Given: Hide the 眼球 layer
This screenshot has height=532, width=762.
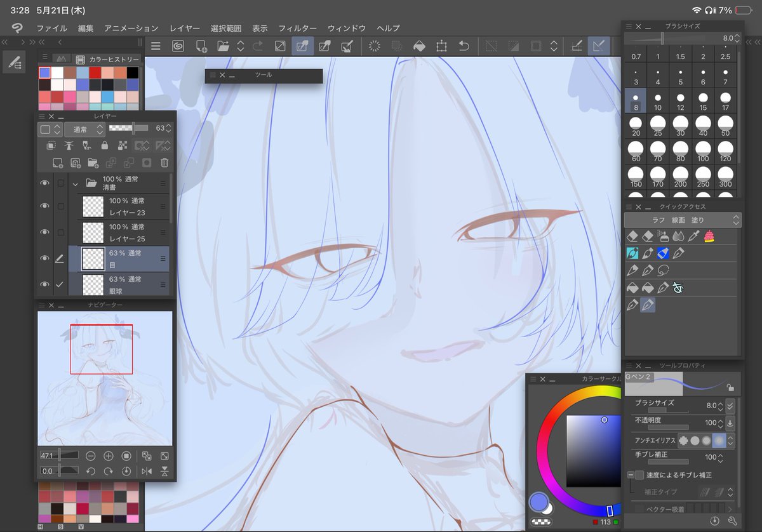Looking at the screenshot, I should tap(45, 284).
